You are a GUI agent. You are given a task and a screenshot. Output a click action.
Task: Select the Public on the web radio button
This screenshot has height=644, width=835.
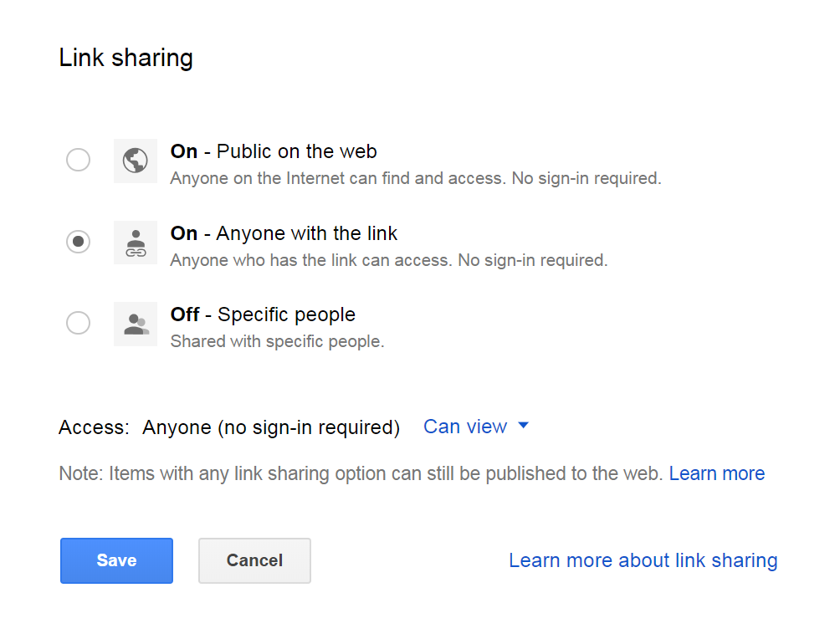pyautogui.click(x=78, y=160)
